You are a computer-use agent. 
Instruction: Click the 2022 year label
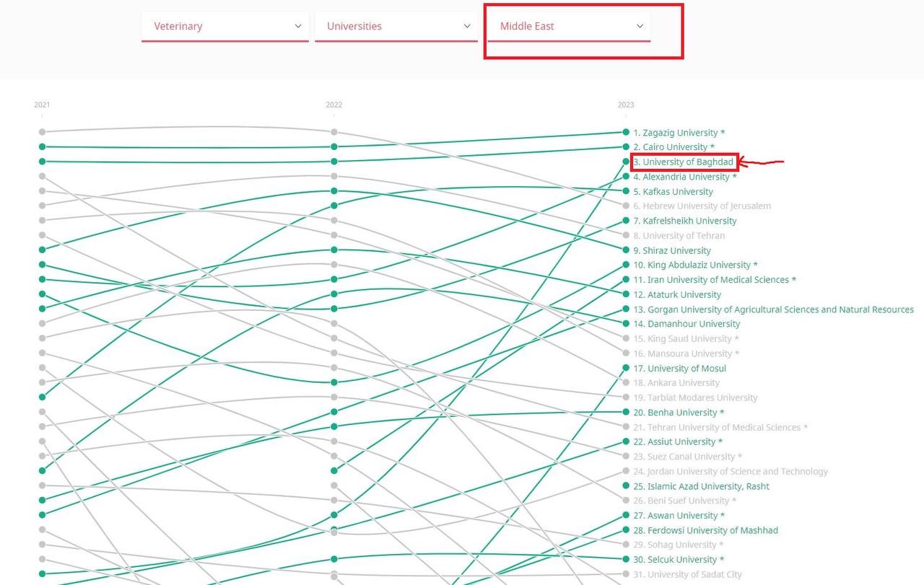click(x=334, y=105)
